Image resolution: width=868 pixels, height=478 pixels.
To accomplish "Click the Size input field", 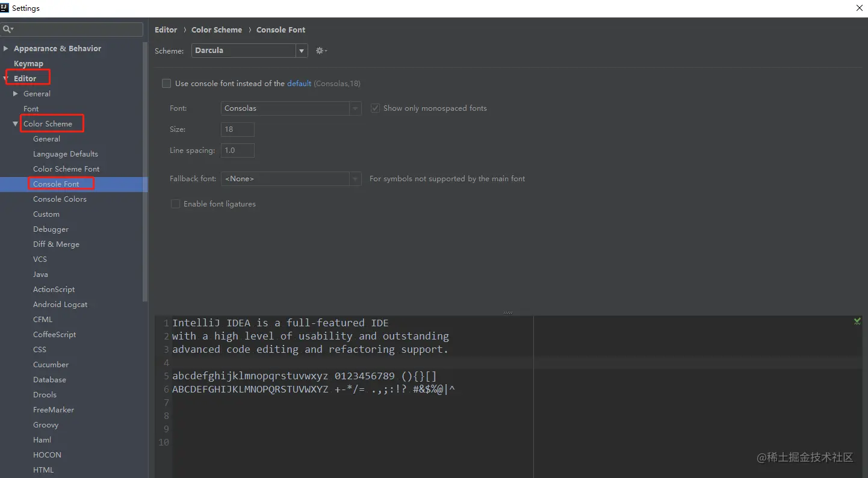I will coord(238,129).
